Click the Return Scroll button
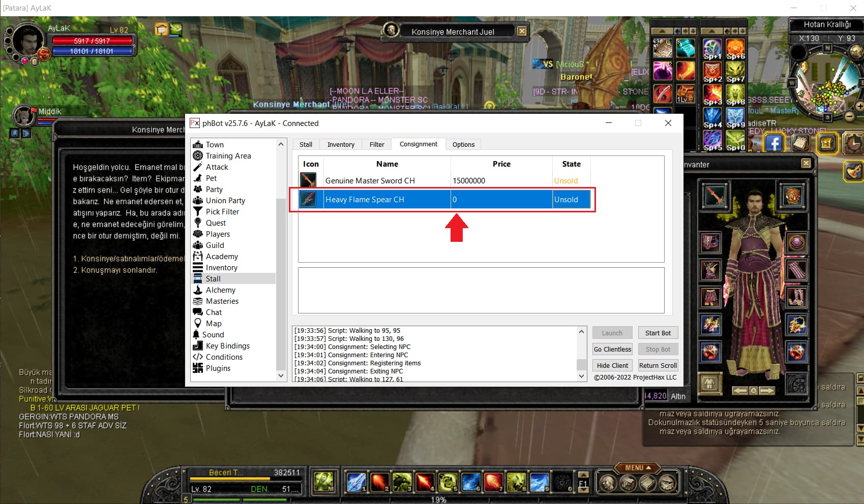This screenshot has width=864, height=504. [x=658, y=366]
